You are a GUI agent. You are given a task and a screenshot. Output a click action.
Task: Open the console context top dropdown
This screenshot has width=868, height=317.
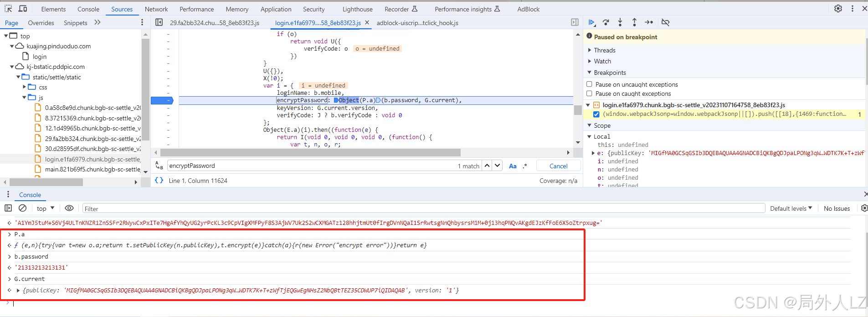46,208
